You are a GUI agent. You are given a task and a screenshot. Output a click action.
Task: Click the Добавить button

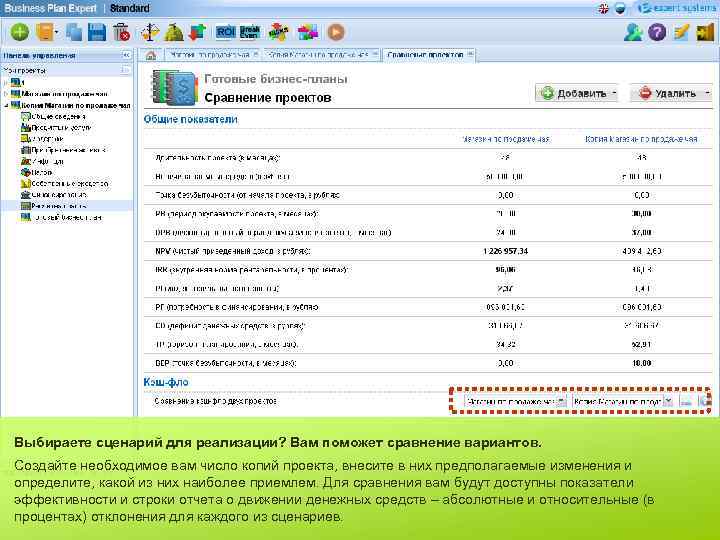[576, 93]
